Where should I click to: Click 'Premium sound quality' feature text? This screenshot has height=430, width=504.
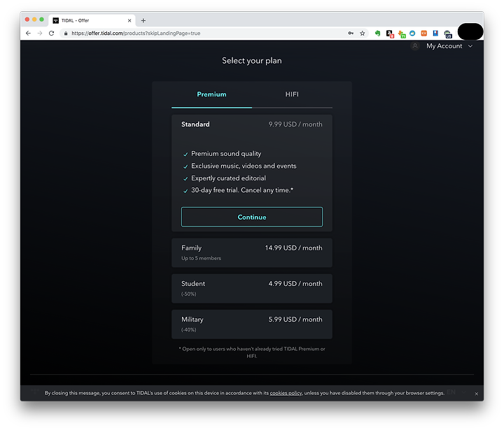click(226, 154)
